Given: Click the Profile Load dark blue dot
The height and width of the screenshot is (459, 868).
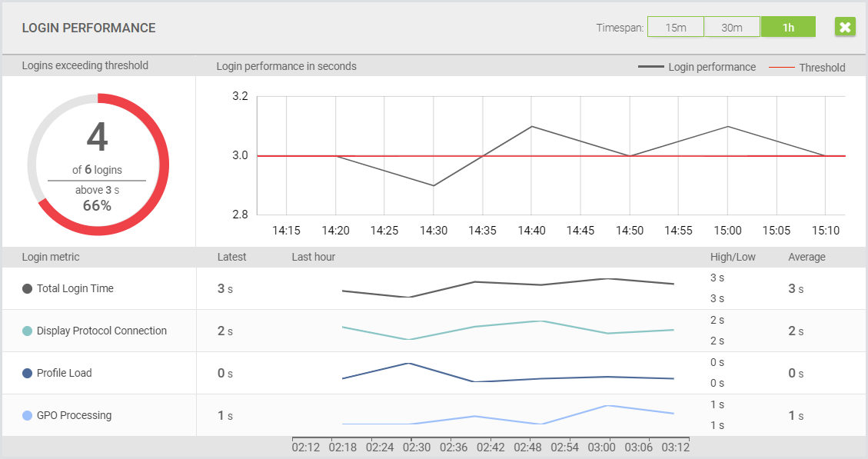Looking at the screenshot, I should pos(28,374).
